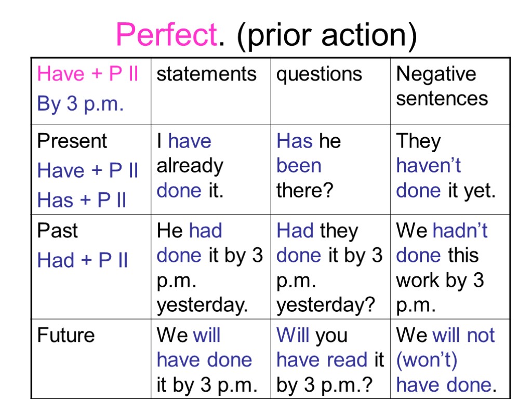This screenshot has width=532, height=399.
Task: Click the 'Had they done it' question cell
Action: [x=329, y=267]
